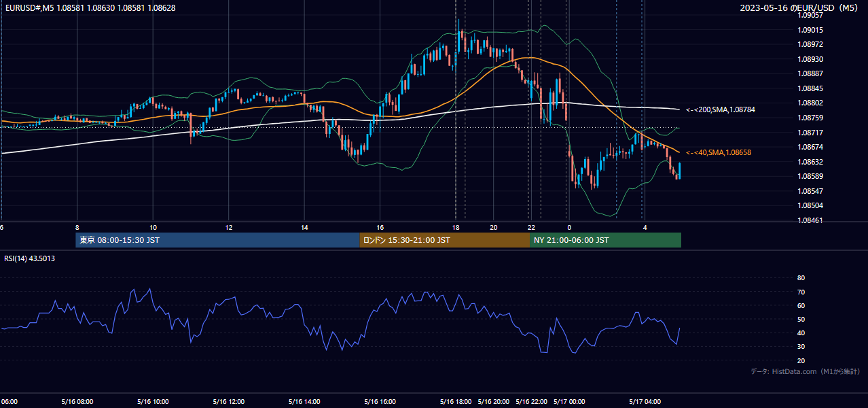Click the 1.08674 price axis label

coord(810,147)
